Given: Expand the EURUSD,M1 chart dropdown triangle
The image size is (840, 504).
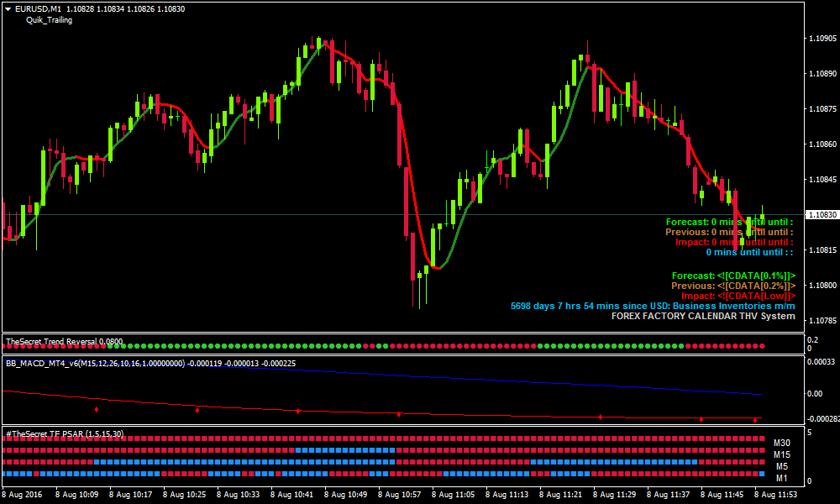Looking at the screenshot, I should coord(7,10).
